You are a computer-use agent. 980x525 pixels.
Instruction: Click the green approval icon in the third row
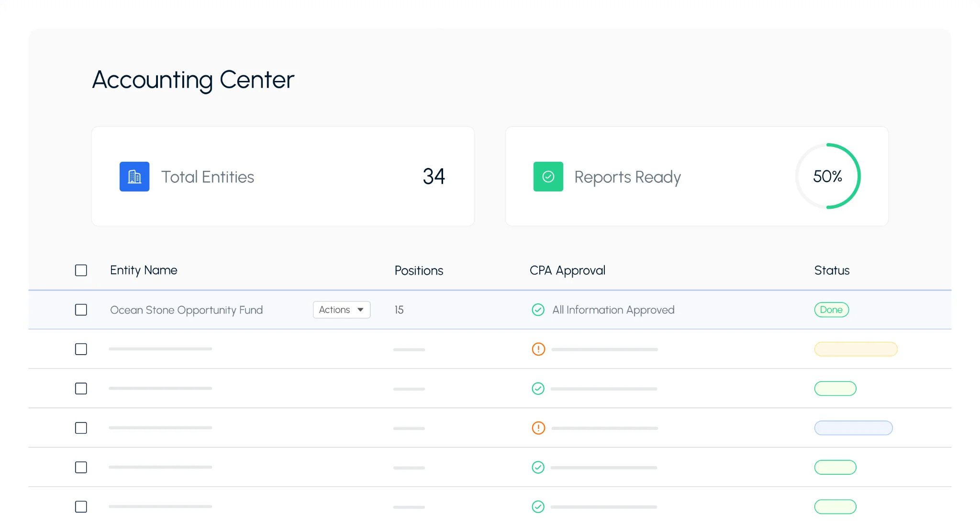[x=538, y=389]
